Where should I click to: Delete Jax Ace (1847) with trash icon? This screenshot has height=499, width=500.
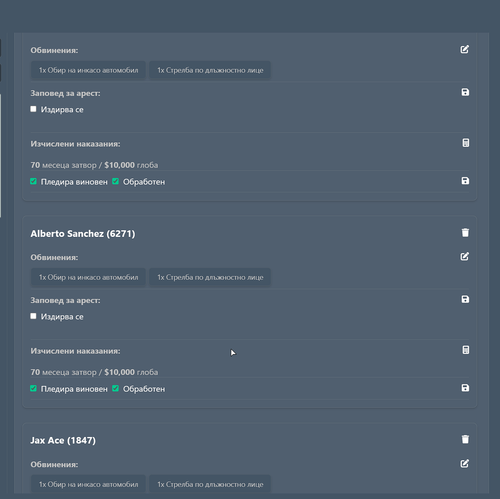point(465,439)
